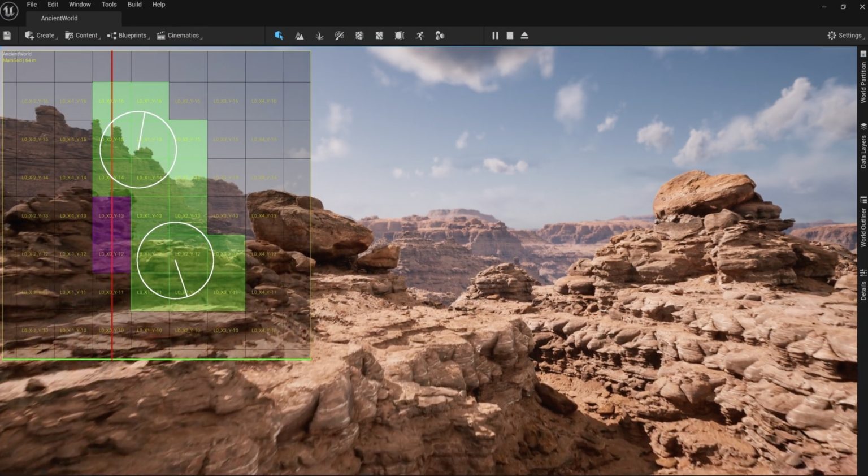This screenshot has height=476, width=868.
Task: Stop the running play session
Action: pos(510,36)
